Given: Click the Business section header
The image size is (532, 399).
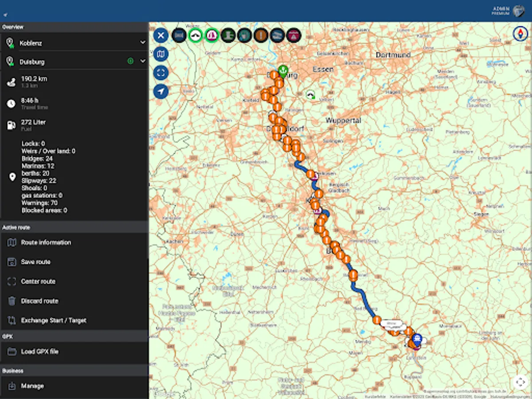Looking at the screenshot, I should pyautogui.click(x=74, y=371).
